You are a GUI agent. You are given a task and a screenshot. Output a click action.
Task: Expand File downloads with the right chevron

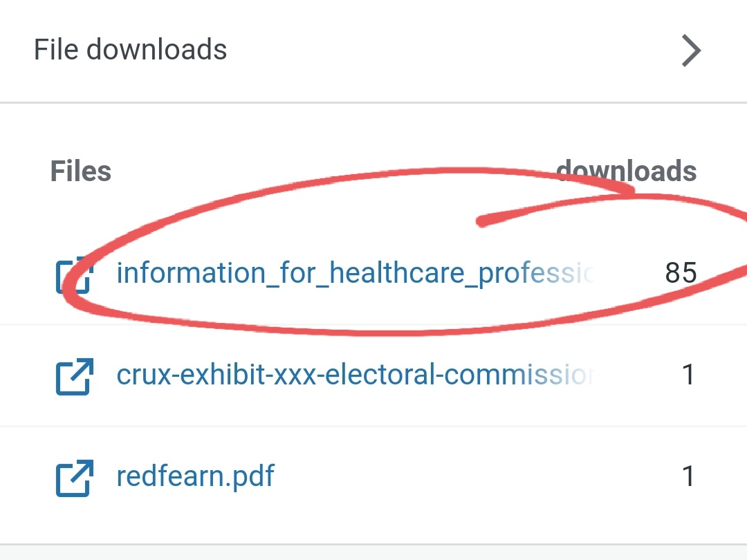[x=691, y=50]
